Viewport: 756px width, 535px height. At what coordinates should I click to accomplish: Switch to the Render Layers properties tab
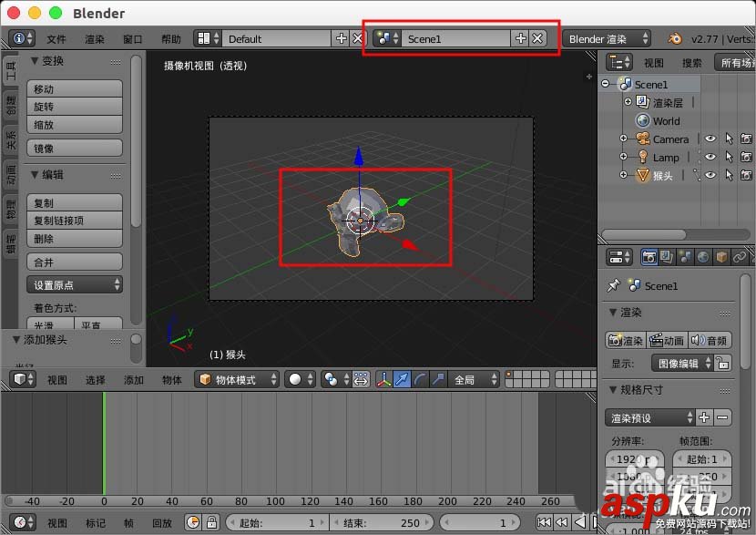(667, 257)
